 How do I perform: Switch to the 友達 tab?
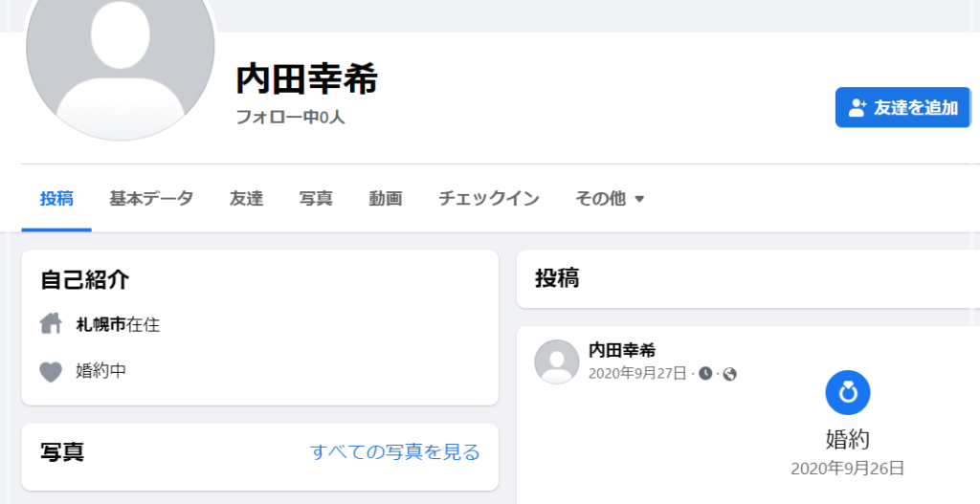pyautogui.click(x=246, y=199)
